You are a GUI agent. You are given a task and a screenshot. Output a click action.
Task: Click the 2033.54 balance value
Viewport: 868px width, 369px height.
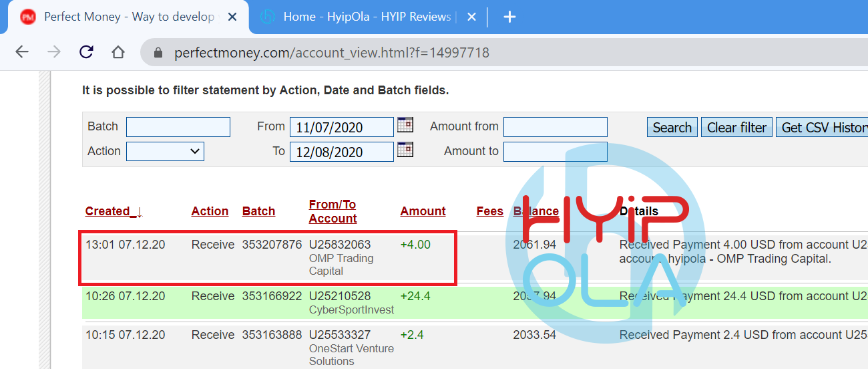534,335
